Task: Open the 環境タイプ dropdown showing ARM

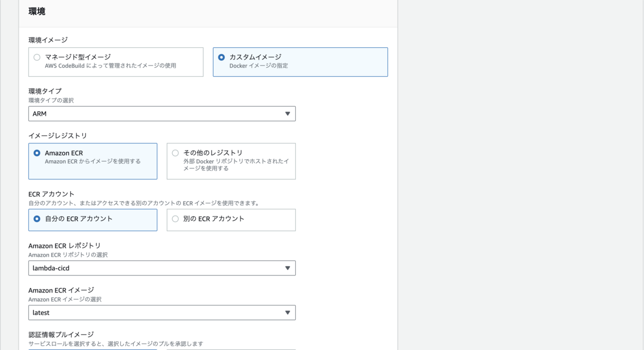Action: (162, 113)
